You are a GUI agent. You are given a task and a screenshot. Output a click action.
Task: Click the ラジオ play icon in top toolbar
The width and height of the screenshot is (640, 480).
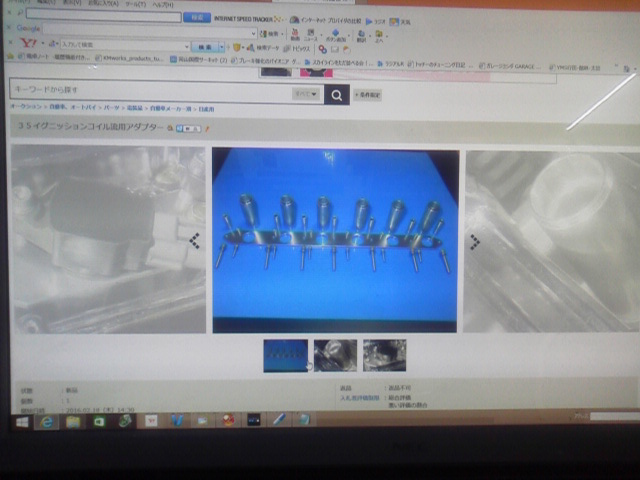[x=376, y=21]
